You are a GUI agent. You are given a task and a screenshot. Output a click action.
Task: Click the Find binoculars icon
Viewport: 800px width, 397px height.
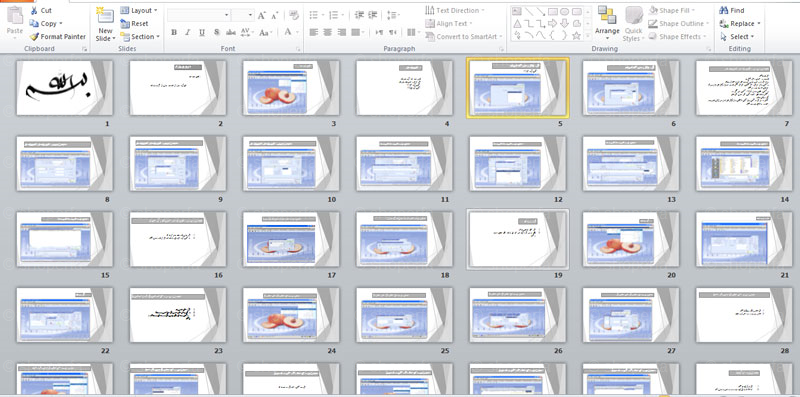click(x=723, y=10)
